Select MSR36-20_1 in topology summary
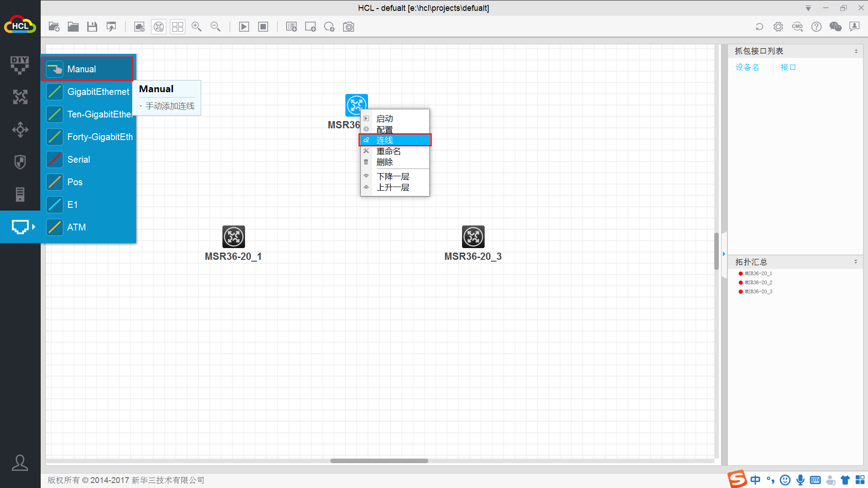This screenshot has height=488, width=868. pos(758,273)
